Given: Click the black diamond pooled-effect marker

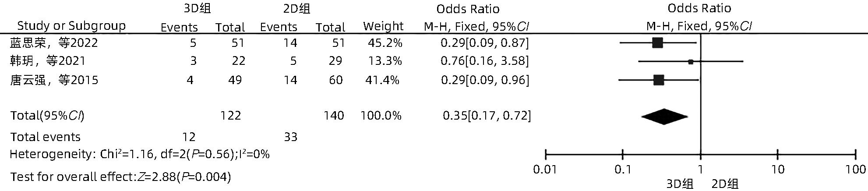Looking at the screenshot, I should [664, 117].
